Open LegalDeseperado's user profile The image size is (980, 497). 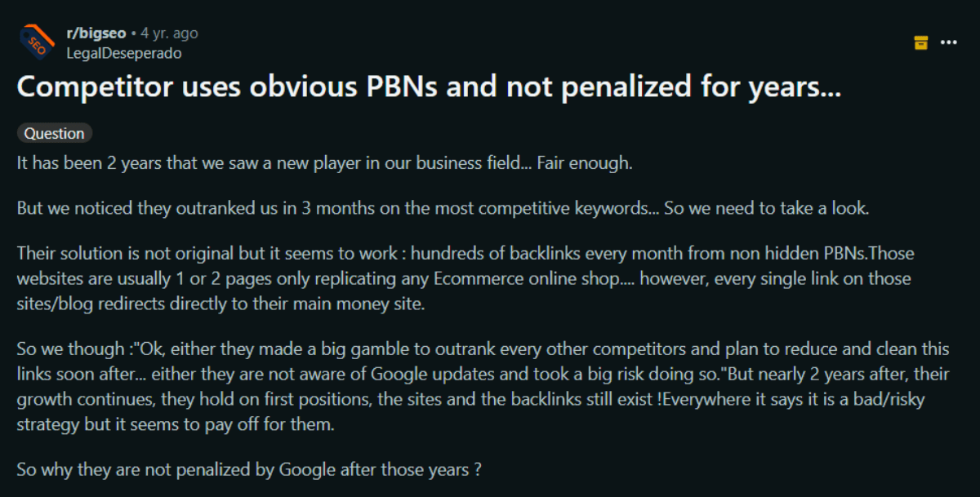point(123,53)
